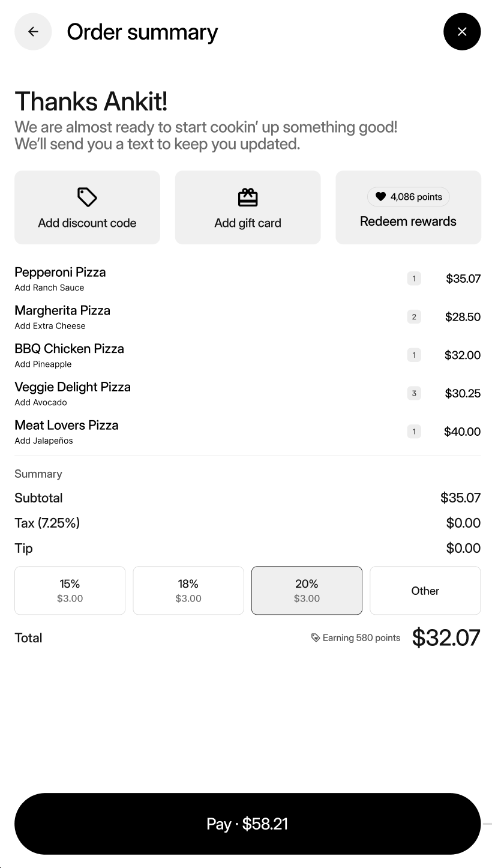Select the 18% tip option
The width and height of the screenshot is (492, 868).
(x=188, y=591)
